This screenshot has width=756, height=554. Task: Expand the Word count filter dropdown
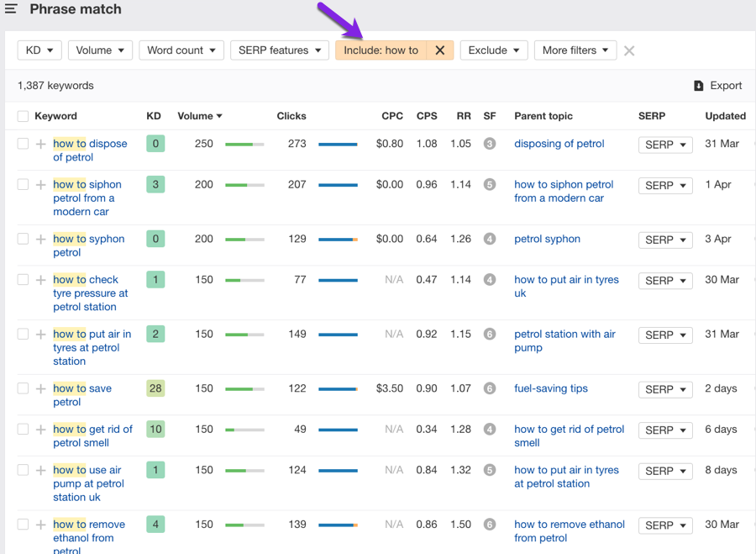point(181,50)
